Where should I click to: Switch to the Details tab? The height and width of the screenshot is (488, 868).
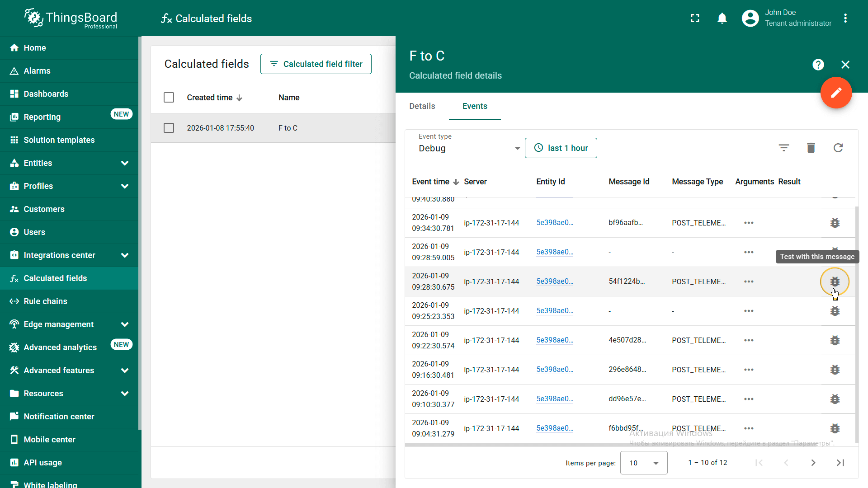click(422, 106)
